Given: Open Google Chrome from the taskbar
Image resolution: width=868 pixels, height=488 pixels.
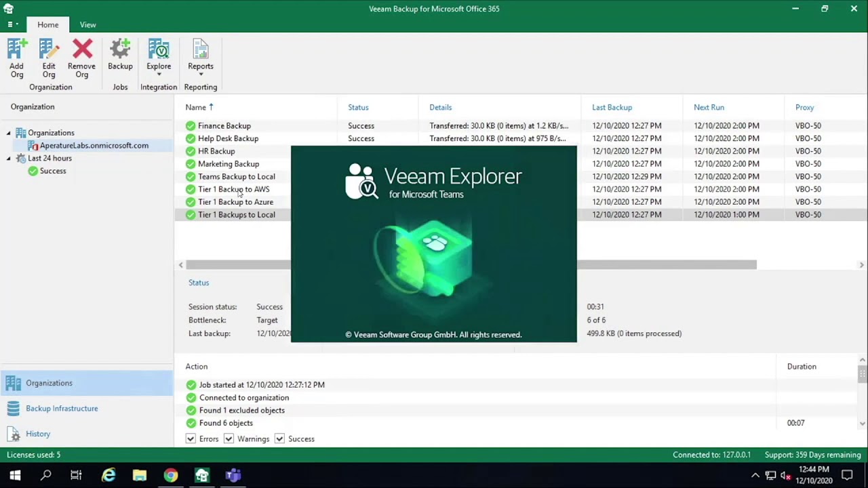Looking at the screenshot, I should pos(171,476).
